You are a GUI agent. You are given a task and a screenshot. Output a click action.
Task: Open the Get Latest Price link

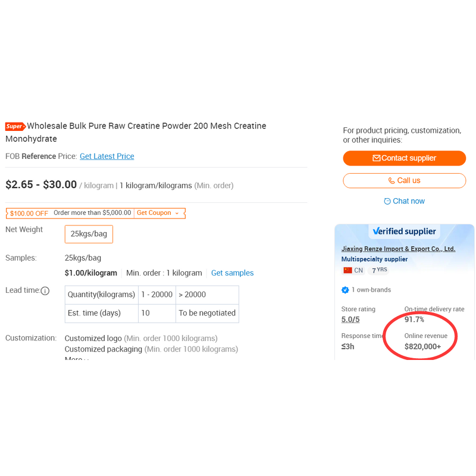point(107,156)
